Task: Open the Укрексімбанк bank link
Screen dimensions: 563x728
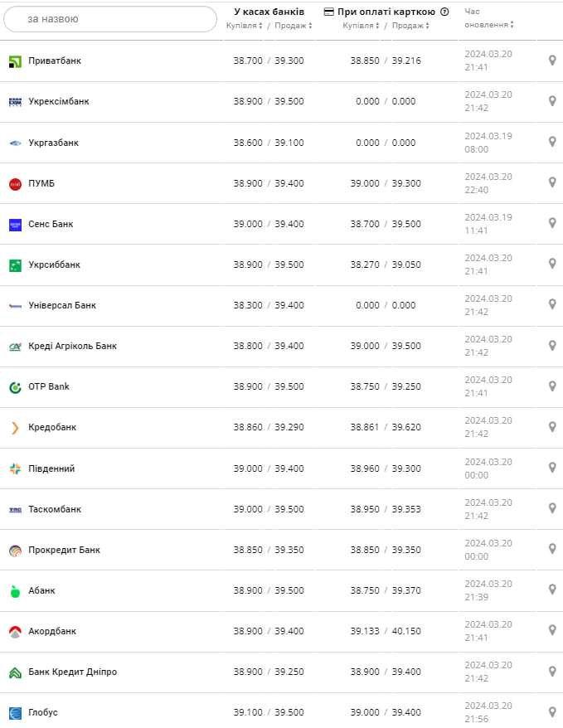Action: pos(59,101)
